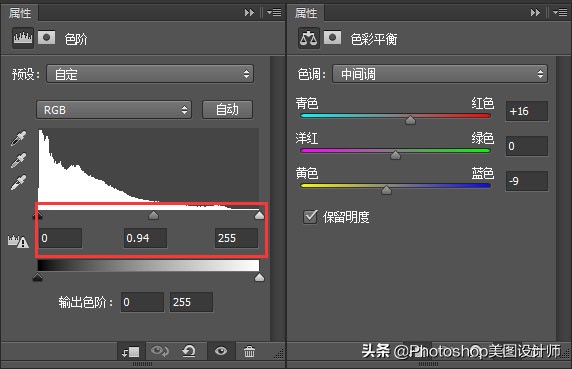Click the midtone gamma field showing 0.94

[x=145, y=238]
